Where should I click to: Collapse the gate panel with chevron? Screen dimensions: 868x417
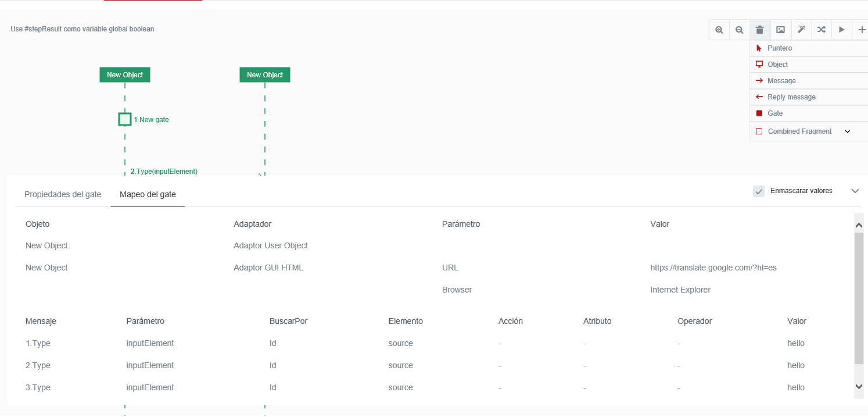855,191
